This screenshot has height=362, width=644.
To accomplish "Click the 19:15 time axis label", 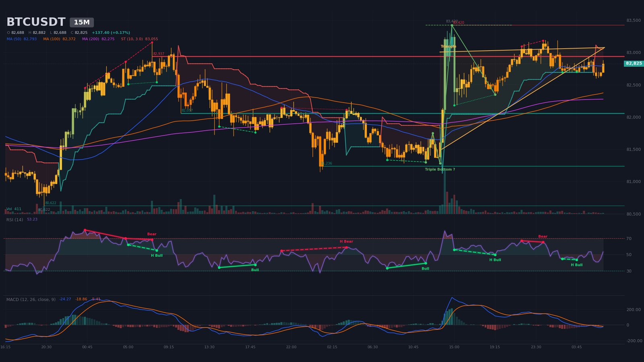I will (495, 347).
